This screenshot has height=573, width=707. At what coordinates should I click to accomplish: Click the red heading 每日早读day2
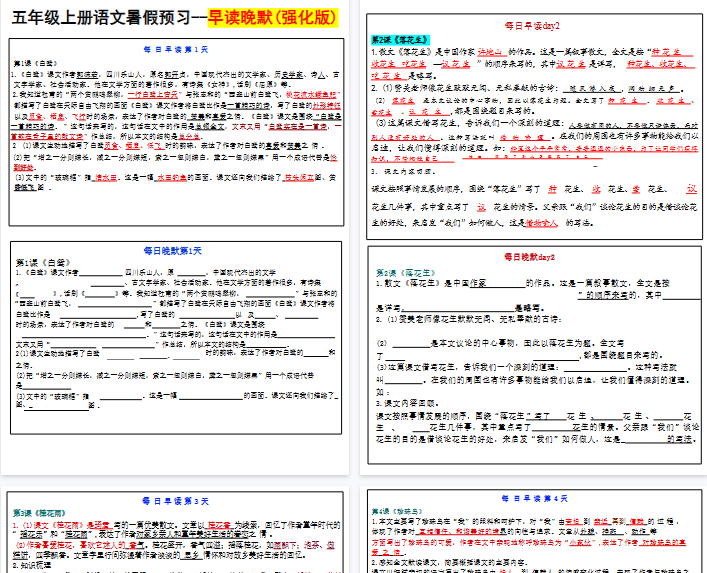[x=532, y=26]
